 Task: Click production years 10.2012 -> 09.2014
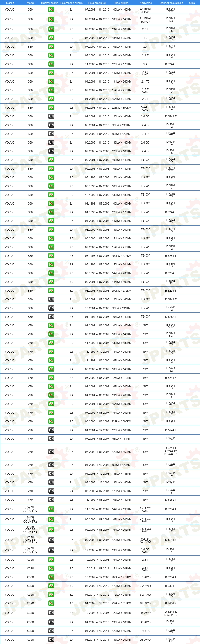[x=97, y=568]
